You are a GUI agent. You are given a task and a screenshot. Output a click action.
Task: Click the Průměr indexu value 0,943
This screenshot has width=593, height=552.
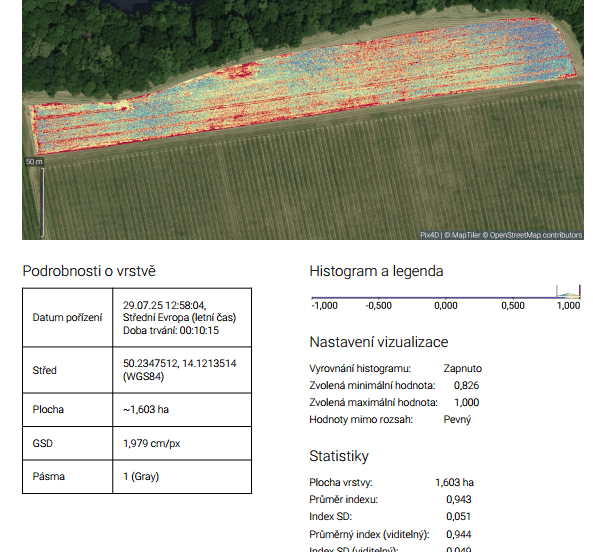[x=459, y=499]
